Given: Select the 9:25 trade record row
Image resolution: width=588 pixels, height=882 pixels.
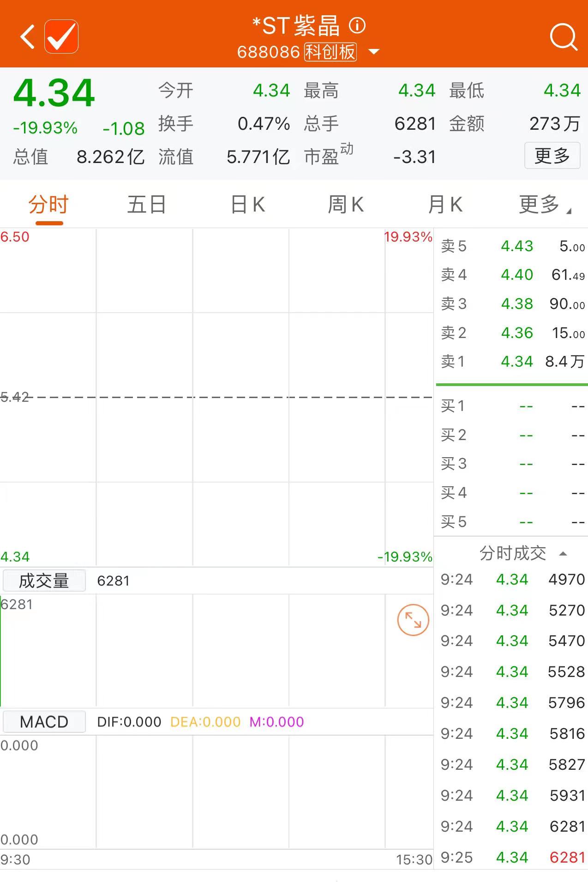Looking at the screenshot, I should click(x=511, y=858).
